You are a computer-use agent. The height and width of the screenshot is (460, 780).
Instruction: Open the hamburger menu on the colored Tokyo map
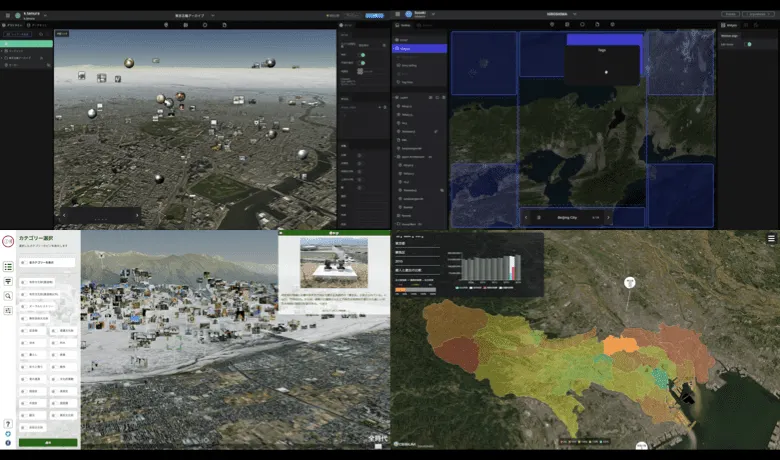tap(771, 239)
